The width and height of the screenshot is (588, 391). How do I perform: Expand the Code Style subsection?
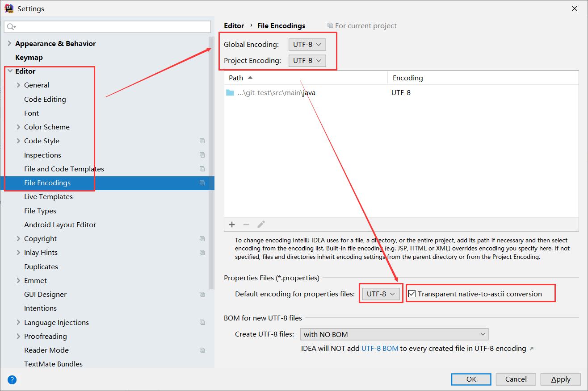(18, 141)
